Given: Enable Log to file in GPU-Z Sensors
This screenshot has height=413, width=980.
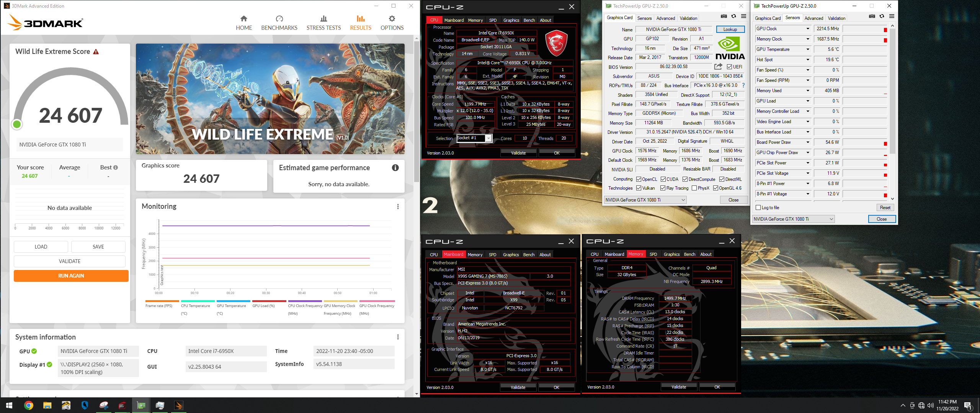Looking at the screenshot, I should 758,208.
